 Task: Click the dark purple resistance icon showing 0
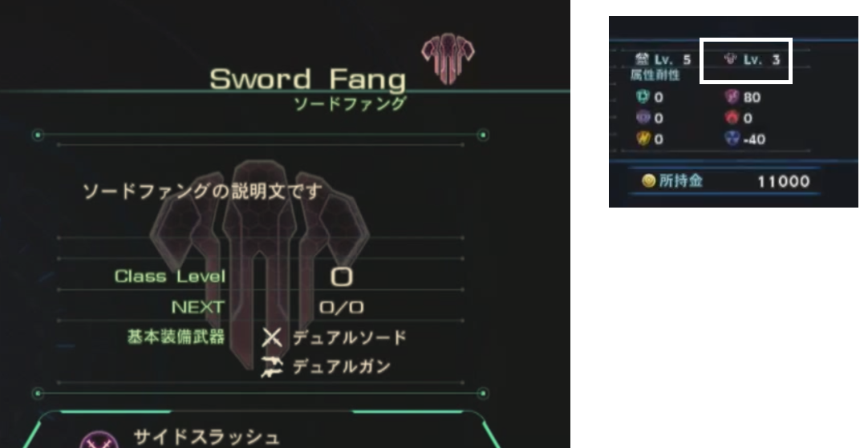click(643, 117)
